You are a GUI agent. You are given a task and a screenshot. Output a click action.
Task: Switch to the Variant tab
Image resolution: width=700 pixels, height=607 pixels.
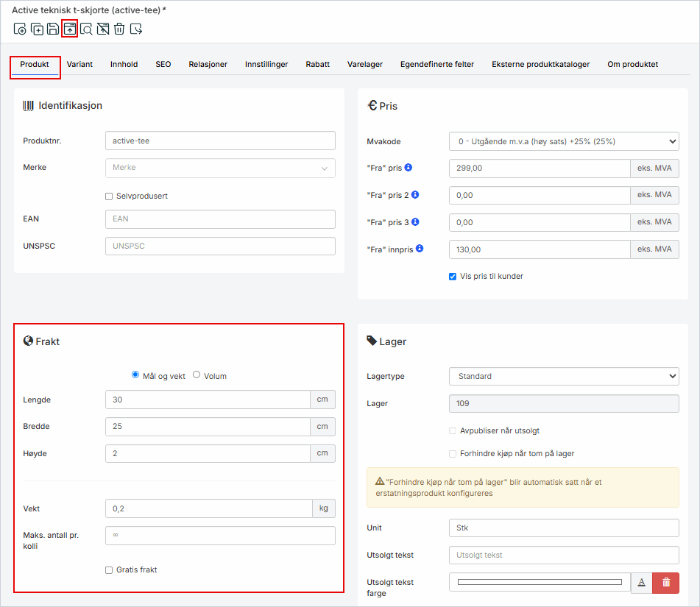[x=79, y=64]
